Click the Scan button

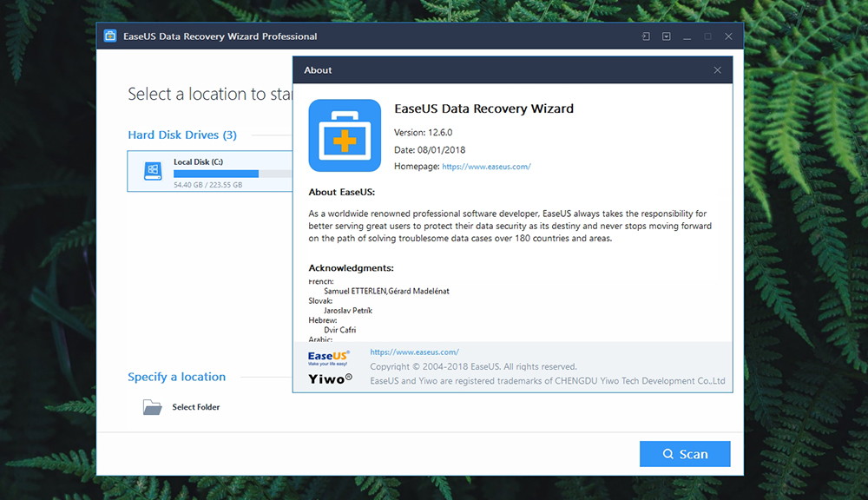[685, 454]
